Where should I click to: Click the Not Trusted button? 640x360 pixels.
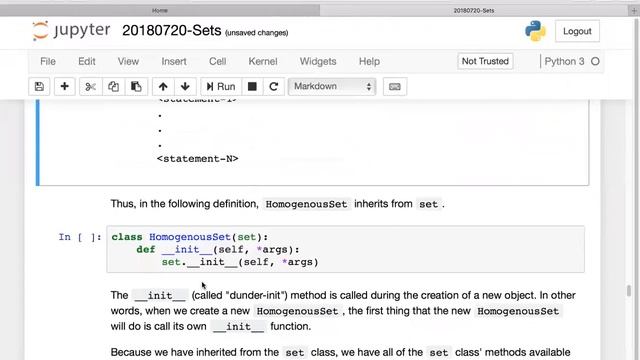(x=485, y=61)
